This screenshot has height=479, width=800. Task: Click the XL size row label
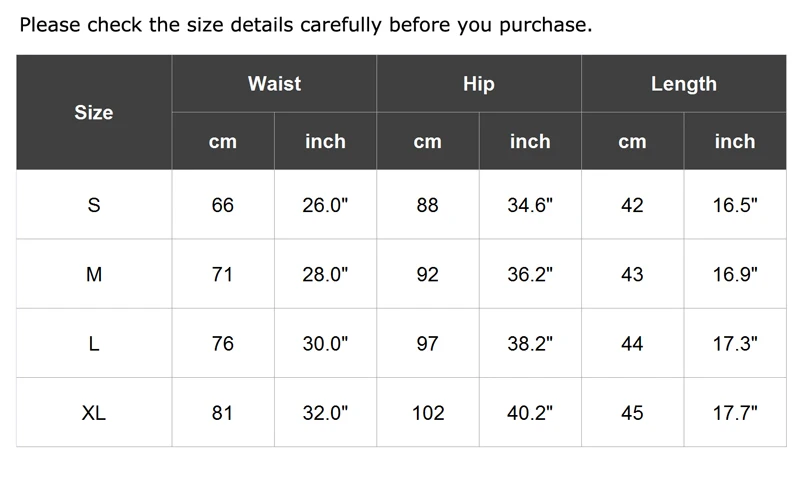[94, 413]
